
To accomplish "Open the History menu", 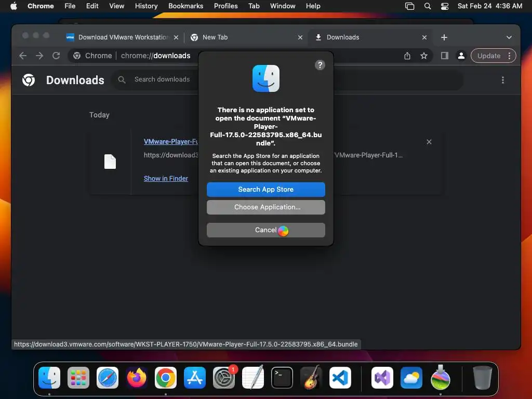I will [146, 6].
